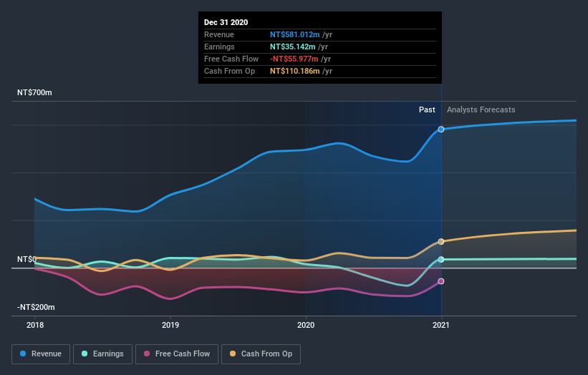This screenshot has width=588, height=375.
Task: Select the pink Free Cash Flow point at 2021
Action: click(x=441, y=281)
